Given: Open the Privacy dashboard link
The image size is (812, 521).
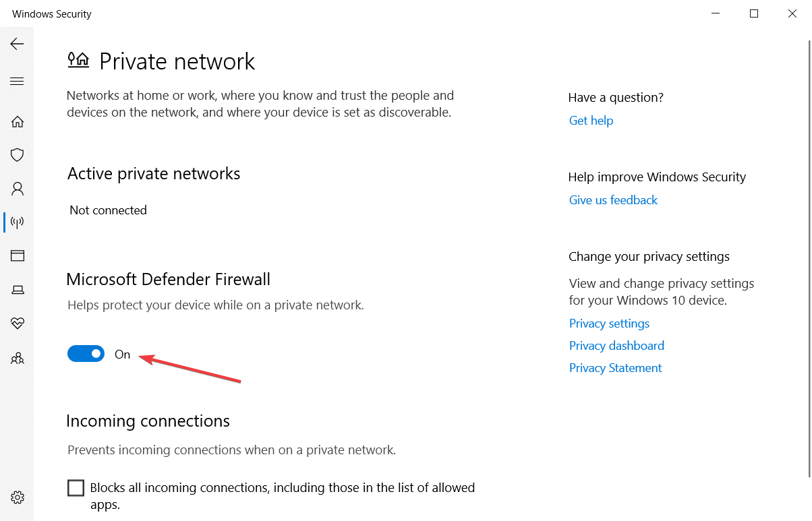Looking at the screenshot, I should coord(616,346).
